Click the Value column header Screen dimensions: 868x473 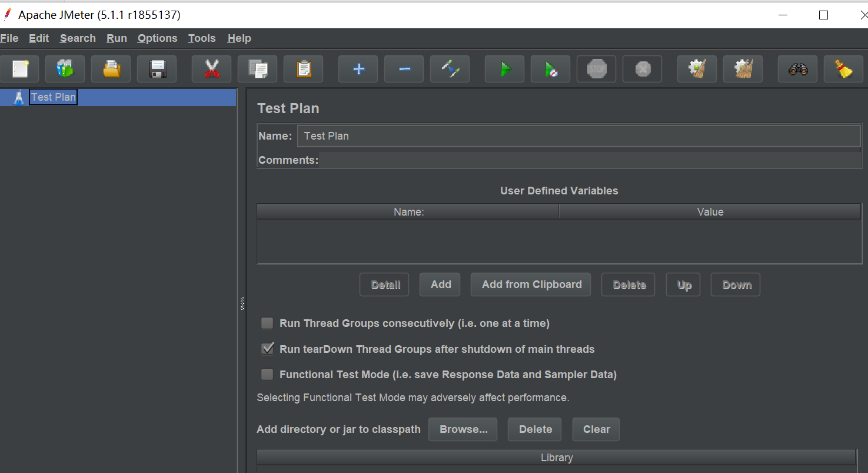pyautogui.click(x=710, y=212)
